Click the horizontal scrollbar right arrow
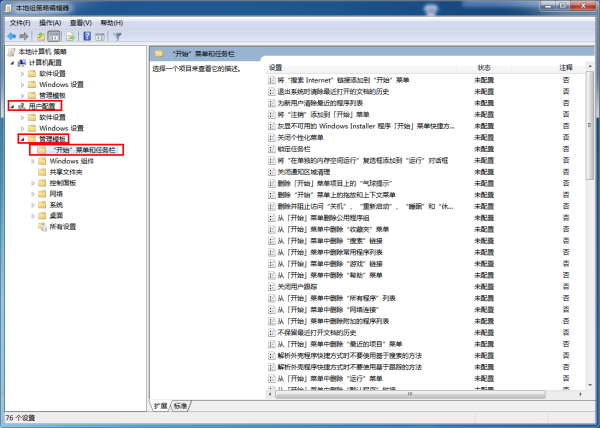 coord(580,394)
